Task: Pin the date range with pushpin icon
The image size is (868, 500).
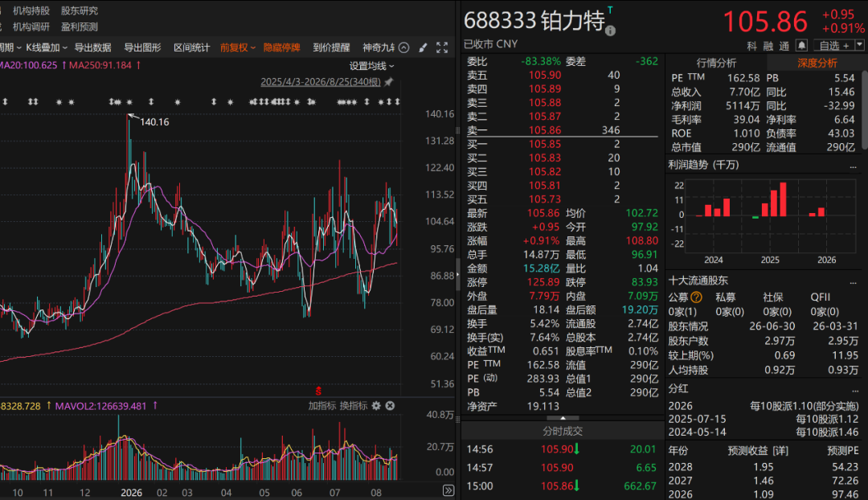Action: (x=389, y=82)
